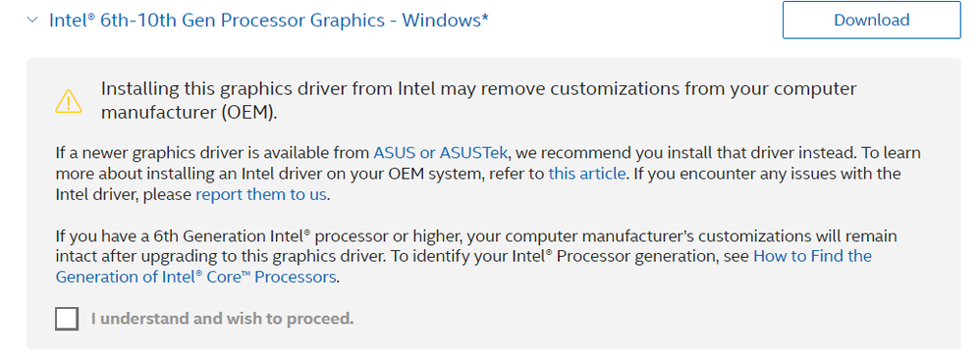The width and height of the screenshot is (980, 362).
Task: Click the yellow warning triangle icon
Action: [x=68, y=100]
